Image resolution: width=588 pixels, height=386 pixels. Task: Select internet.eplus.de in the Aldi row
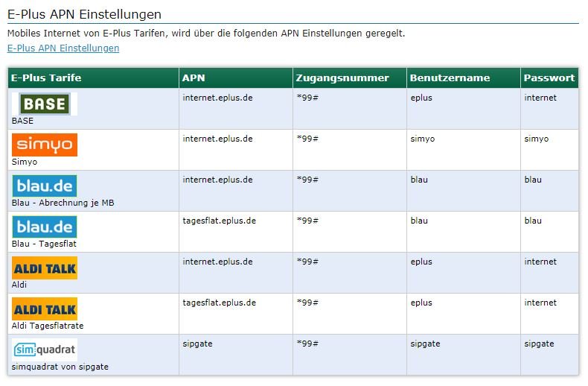click(x=217, y=262)
